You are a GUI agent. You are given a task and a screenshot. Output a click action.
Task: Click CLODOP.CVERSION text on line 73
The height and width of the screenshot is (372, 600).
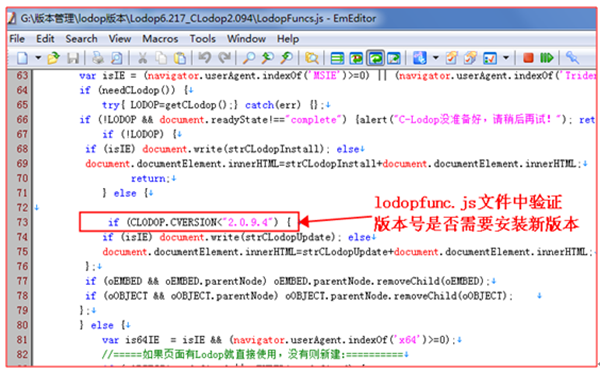[173, 222]
